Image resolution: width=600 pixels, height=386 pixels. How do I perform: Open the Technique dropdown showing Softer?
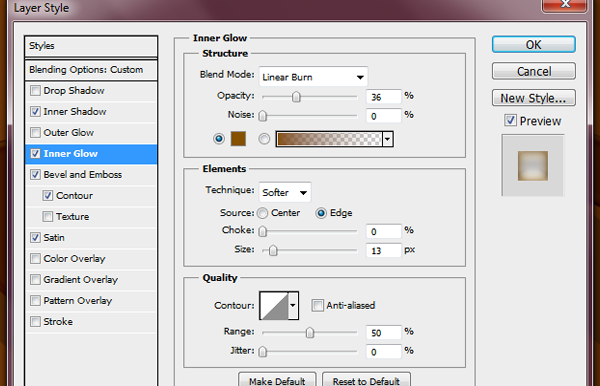click(x=285, y=192)
